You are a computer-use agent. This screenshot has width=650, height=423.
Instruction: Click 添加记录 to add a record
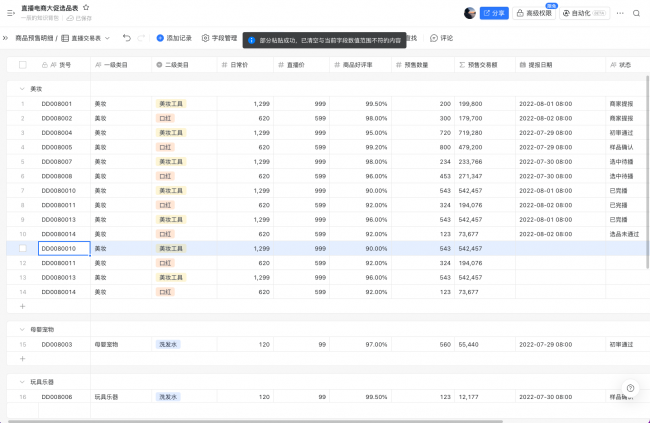click(x=174, y=38)
